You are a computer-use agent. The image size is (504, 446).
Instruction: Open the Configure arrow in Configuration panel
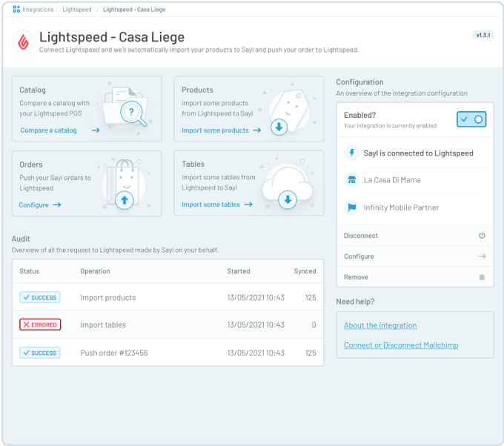(x=482, y=256)
